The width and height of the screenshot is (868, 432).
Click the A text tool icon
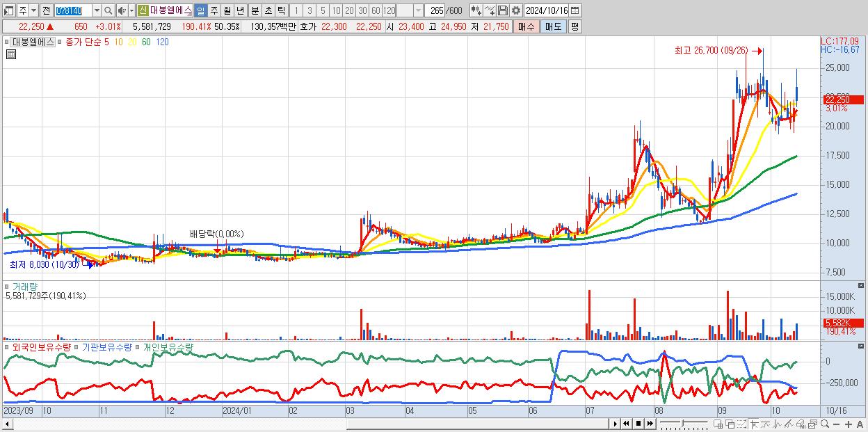pyautogui.click(x=860, y=424)
